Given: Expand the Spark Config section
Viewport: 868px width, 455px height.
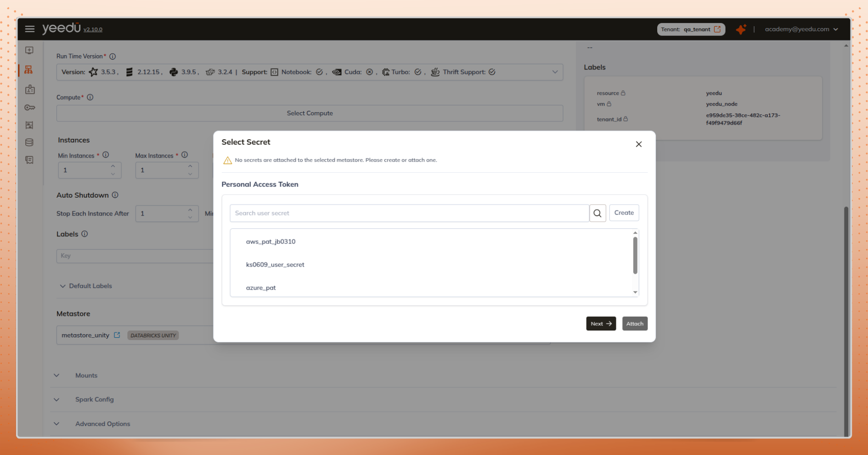Looking at the screenshot, I should [56, 399].
